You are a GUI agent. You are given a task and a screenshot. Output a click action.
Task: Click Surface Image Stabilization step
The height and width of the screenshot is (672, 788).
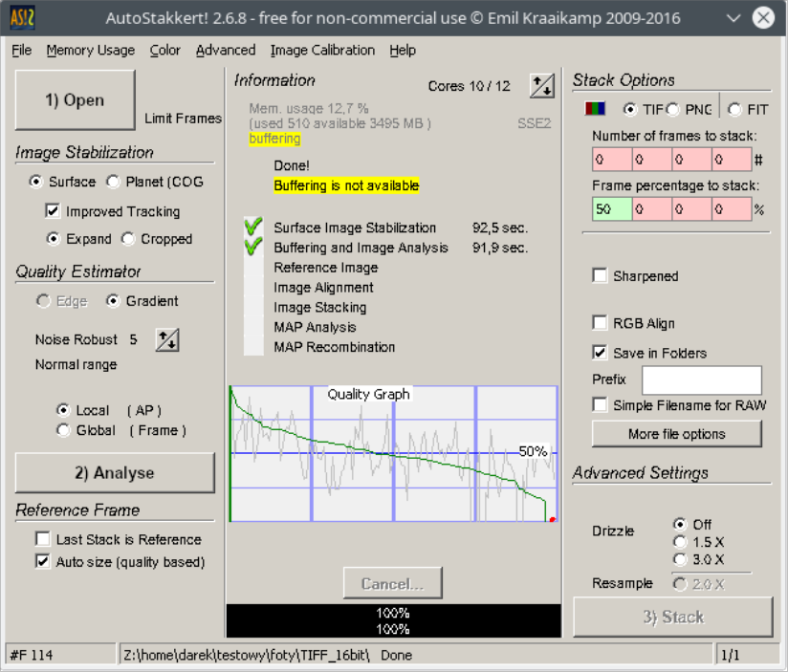[x=355, y=228]
